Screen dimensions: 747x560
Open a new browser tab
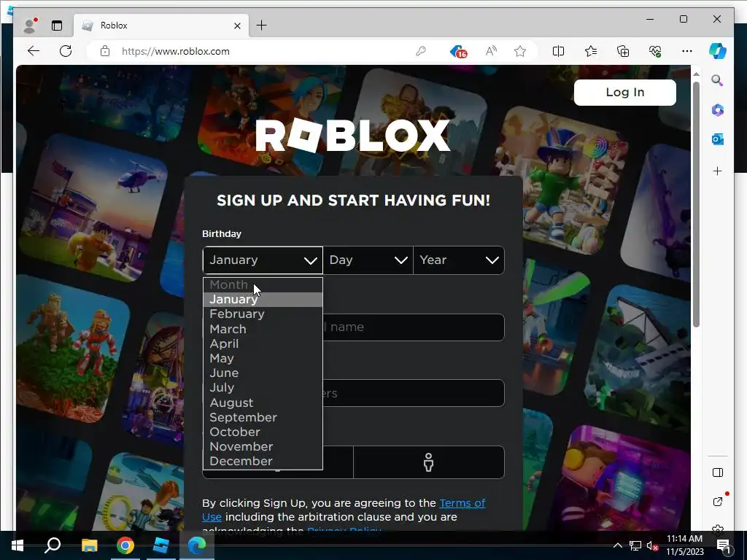click(x=262, y=26)
